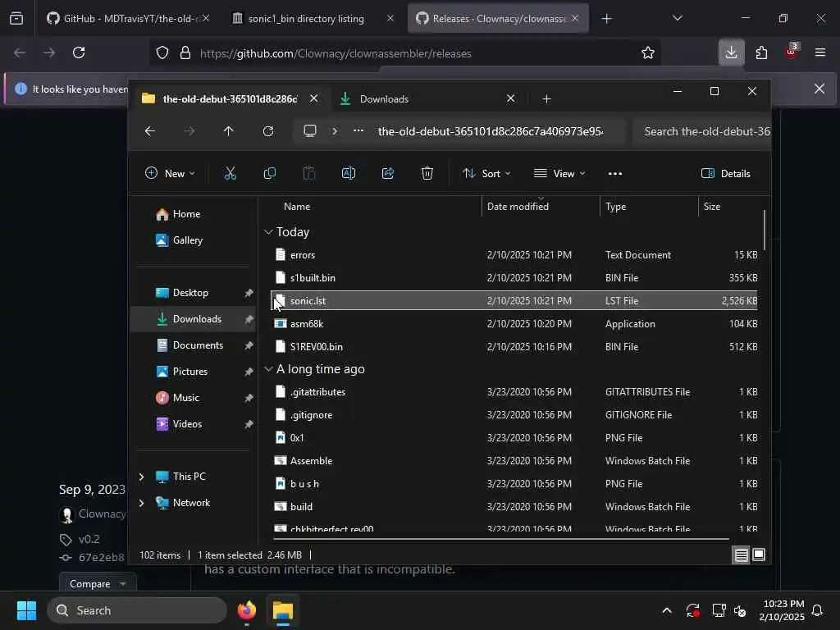Open the breadcrumb ellipsis in address bar
The height and width of the screenshot is (630, 840).
358,131
